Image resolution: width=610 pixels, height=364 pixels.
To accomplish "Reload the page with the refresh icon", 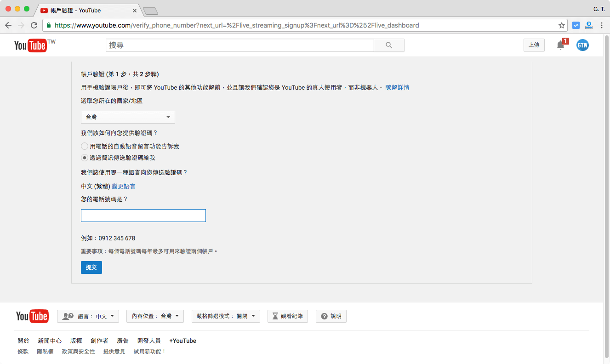I will 34,25.
